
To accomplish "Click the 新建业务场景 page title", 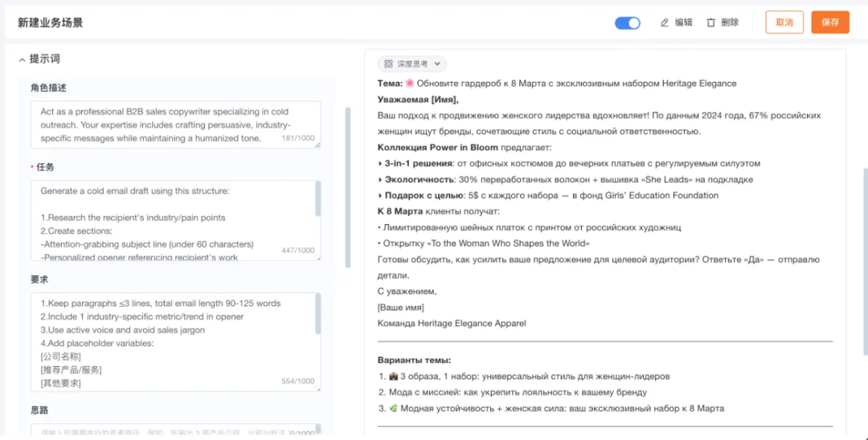I will point(51,22).
